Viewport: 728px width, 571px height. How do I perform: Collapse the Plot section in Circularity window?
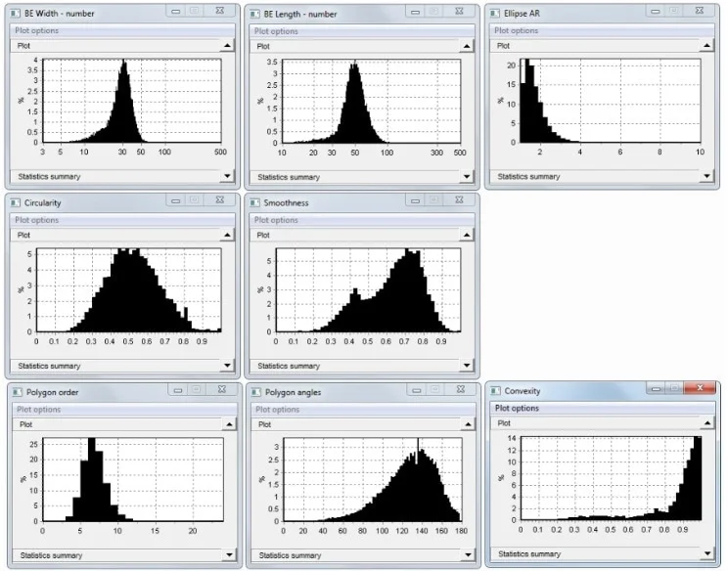click(x=227, y=235)
